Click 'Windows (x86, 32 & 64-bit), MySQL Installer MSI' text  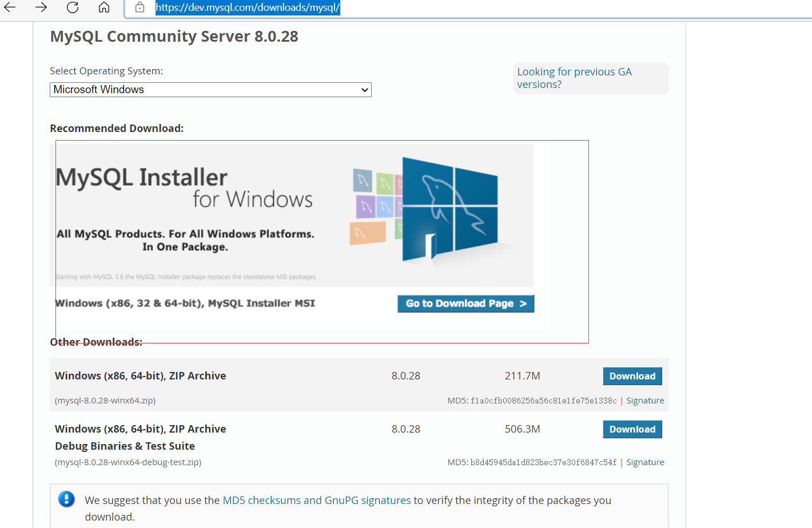point(185,303)
